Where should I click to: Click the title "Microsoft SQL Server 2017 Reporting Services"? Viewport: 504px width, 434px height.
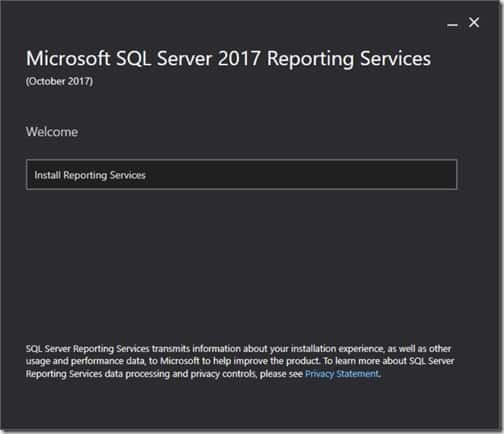click(x=228, y=59)
